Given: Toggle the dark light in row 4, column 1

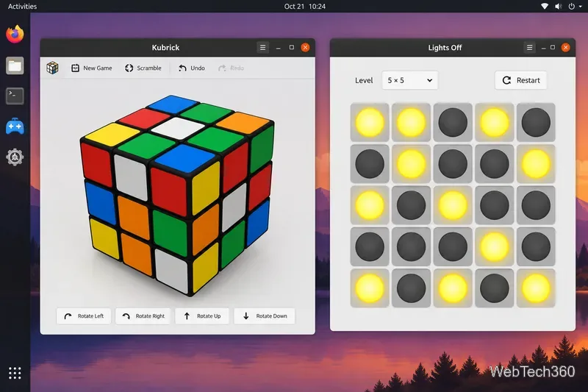Looking at the screenshot, I should coord(370,247).
